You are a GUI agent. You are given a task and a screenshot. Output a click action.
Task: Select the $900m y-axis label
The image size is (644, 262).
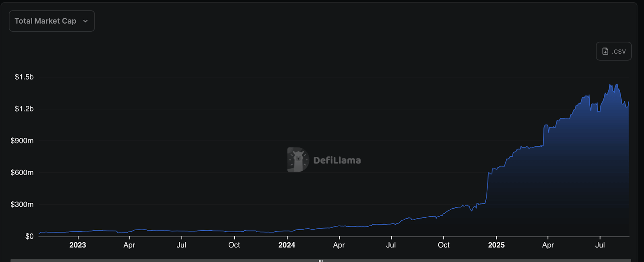pyautogui.click(x=22, y=141)
